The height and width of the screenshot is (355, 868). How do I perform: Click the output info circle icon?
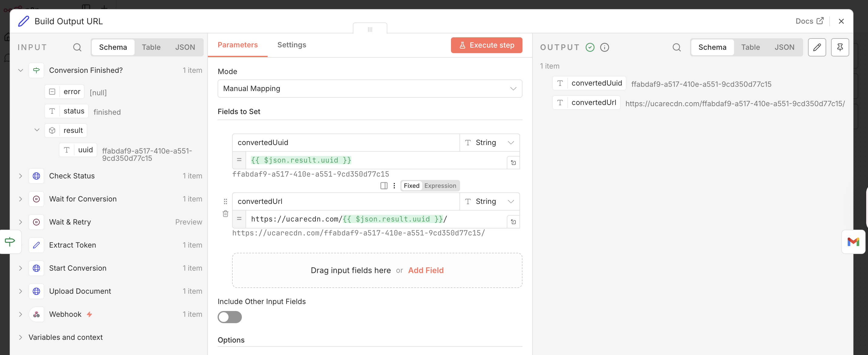[605, 47]
